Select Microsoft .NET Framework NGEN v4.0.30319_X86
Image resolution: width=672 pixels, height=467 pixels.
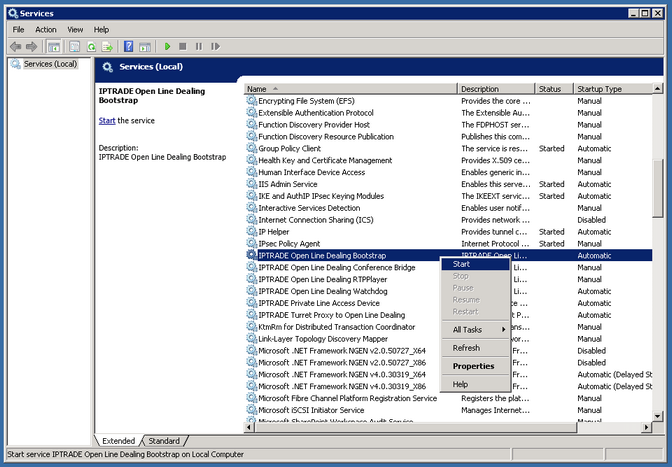342,386
